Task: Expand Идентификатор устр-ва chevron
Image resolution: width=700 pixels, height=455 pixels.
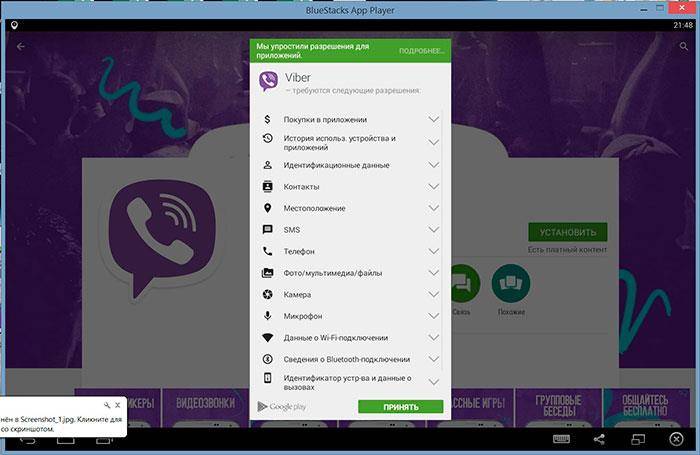Action: [x=433, y=382]
